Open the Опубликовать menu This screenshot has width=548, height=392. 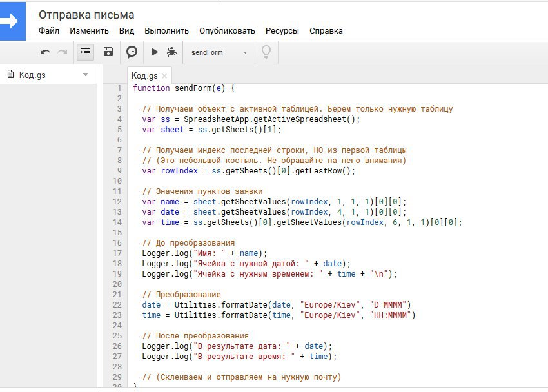tap(227, 30)
